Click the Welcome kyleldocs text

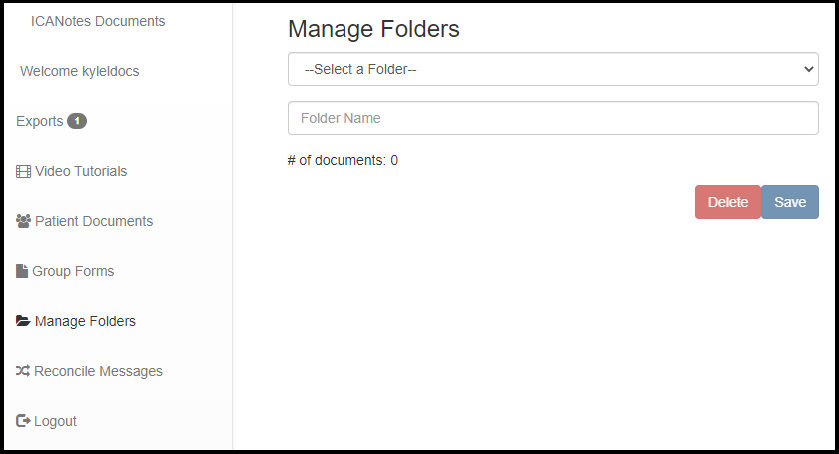pos(80,71)
